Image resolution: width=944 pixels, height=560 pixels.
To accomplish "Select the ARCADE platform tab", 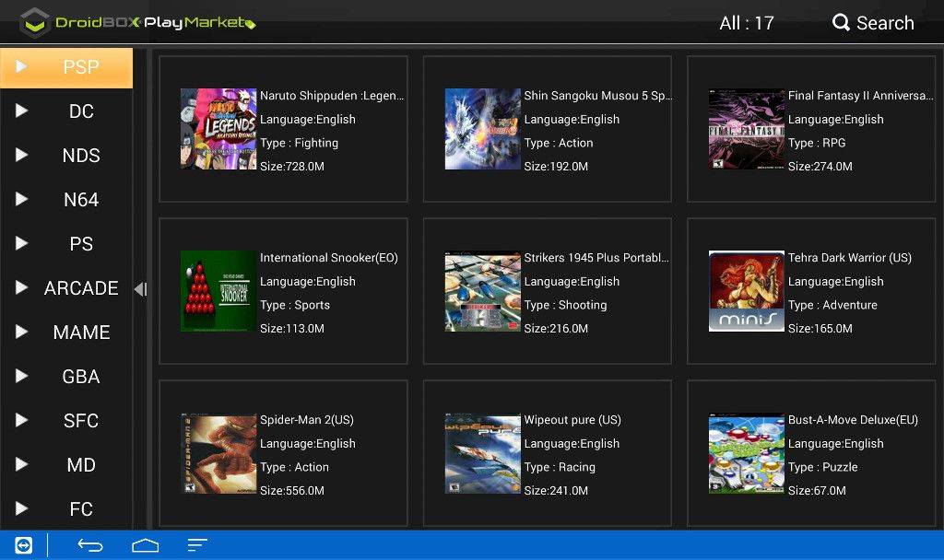I will click(x=66, y=288).
